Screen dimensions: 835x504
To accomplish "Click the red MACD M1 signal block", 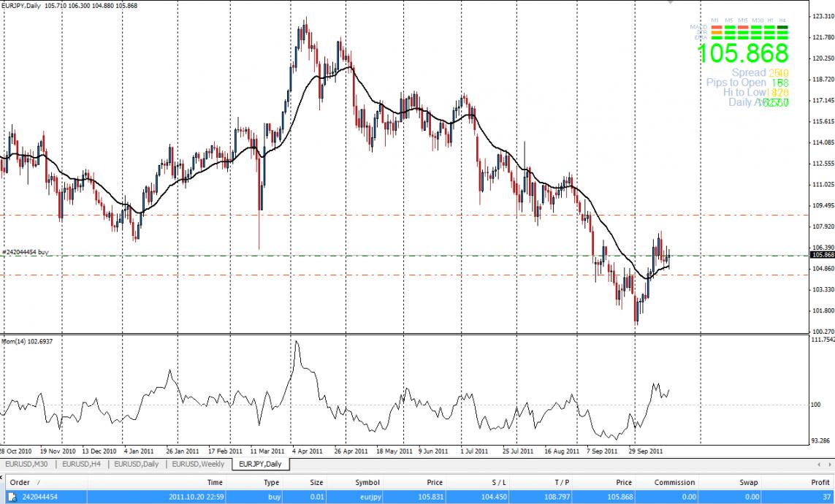I will pos(717,28).
